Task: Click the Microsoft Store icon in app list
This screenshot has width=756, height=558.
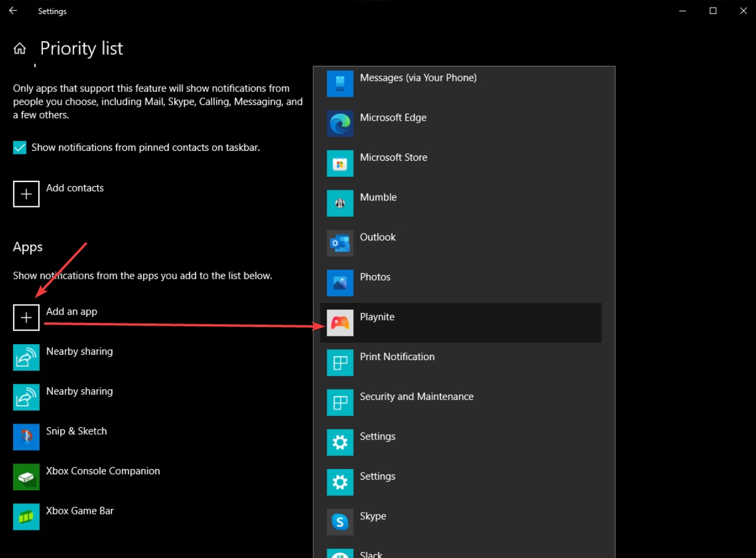Action: point(340,163)
